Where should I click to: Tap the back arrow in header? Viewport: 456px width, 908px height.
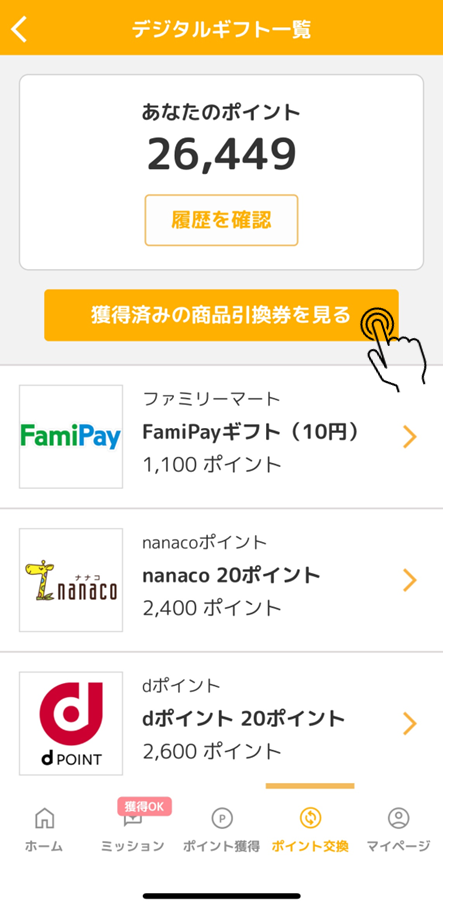[x=19, y=29]
